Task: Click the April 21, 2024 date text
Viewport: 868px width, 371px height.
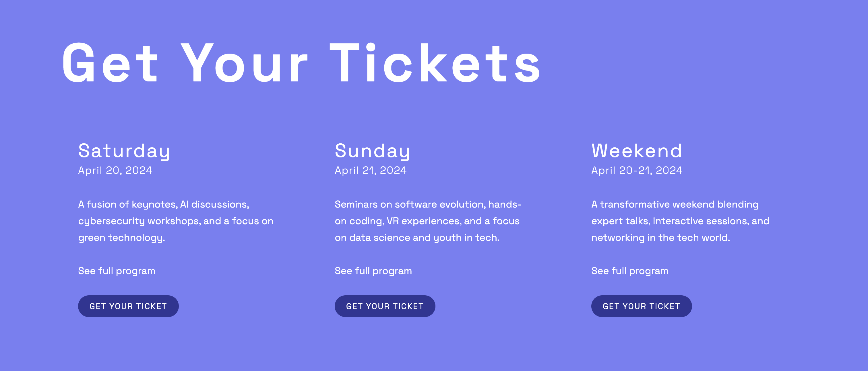Action: [x=371, y=171]
